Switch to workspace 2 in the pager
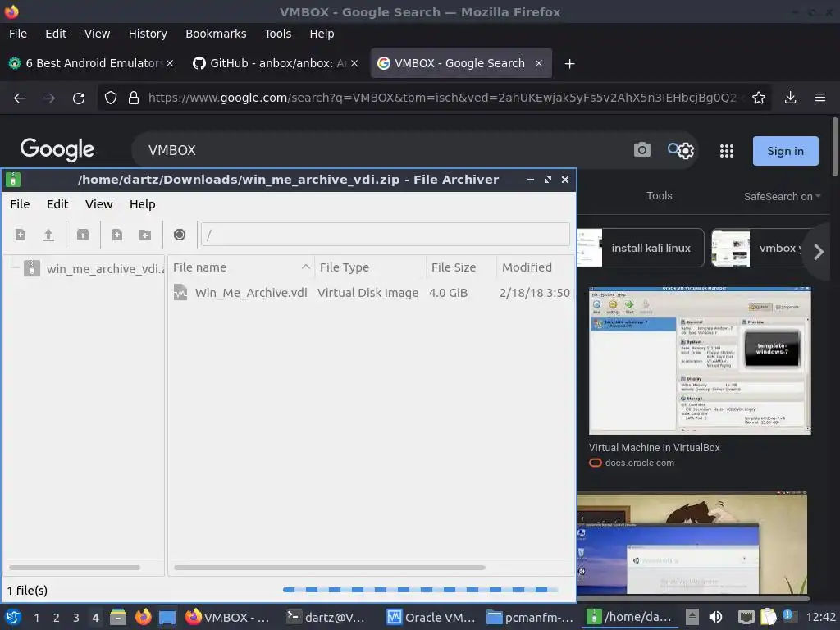Screen dimensions: 840x630 point(56,618)
